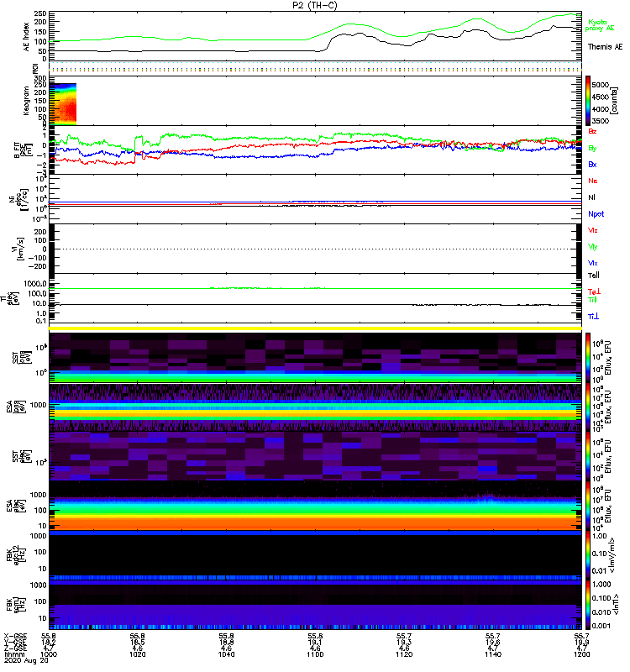Click the yellow bar below temperature panel
This screenshot has width=630, height=672.
click(314, 328)
